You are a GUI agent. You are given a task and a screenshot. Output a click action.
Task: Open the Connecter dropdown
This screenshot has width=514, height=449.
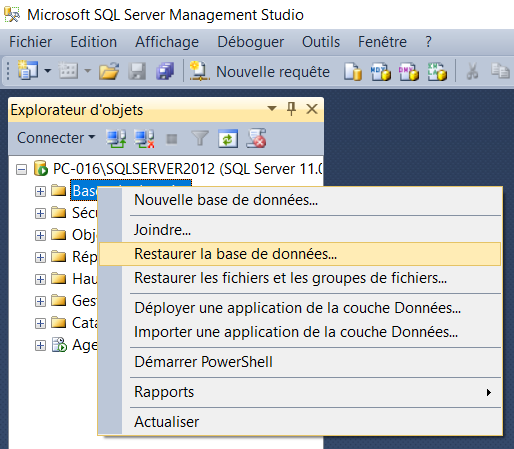click(56, 138)
